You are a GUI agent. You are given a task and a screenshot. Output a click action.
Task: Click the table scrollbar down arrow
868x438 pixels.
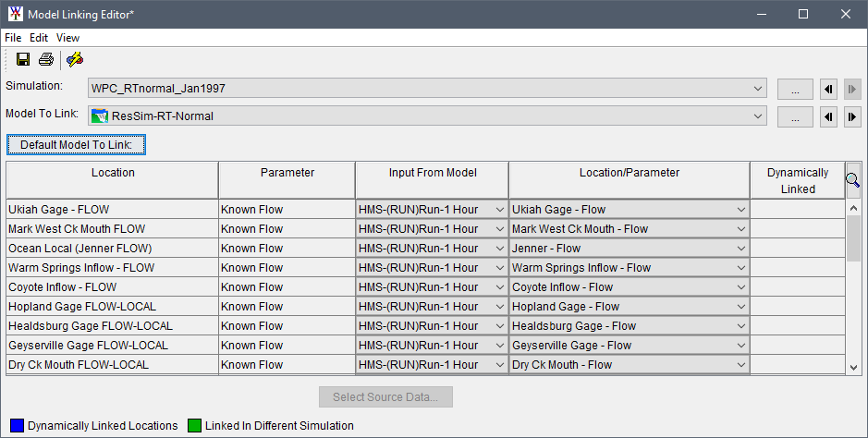pos(853,367)
